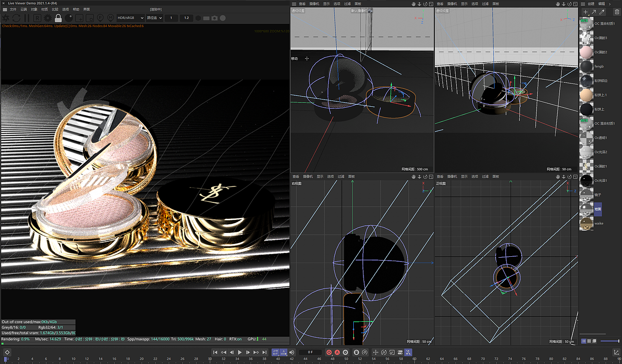The image size is (622, 364).
Task: Maximize top-right perspective viewport toggle icon
Action: pos(575,4)
